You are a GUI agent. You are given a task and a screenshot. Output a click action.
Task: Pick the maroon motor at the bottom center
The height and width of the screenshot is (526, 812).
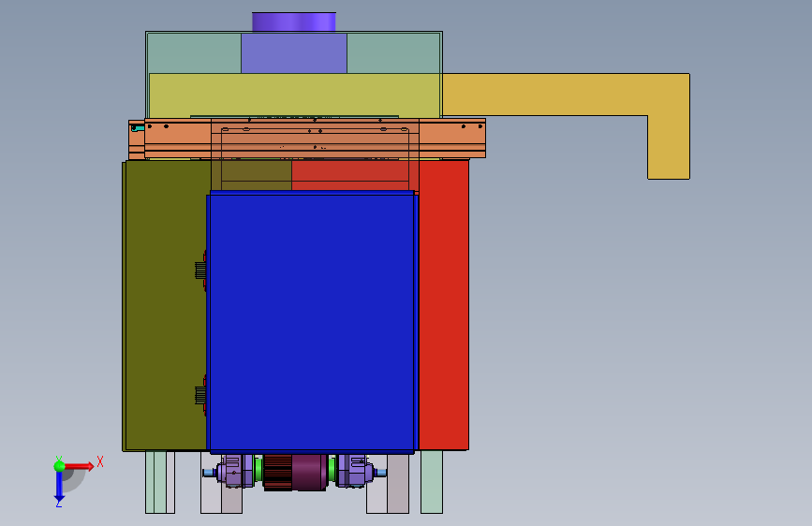(x=295, y=472)
